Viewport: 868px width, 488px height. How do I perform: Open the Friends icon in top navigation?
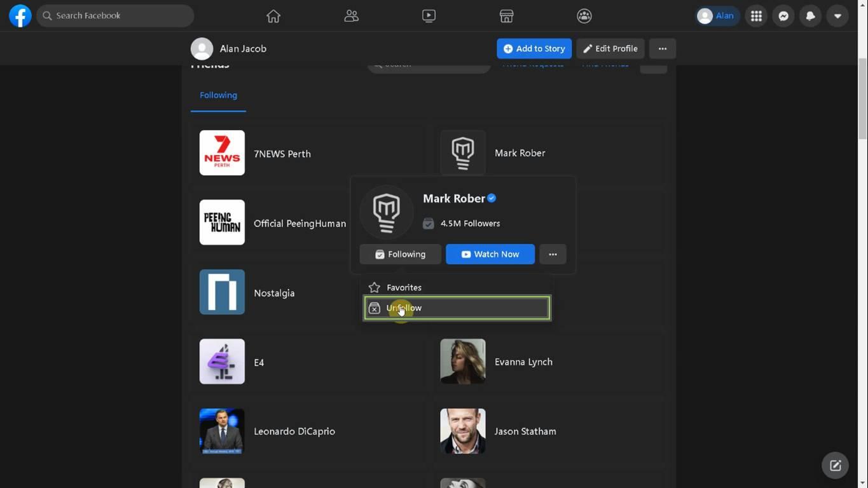tap(351, 16)
